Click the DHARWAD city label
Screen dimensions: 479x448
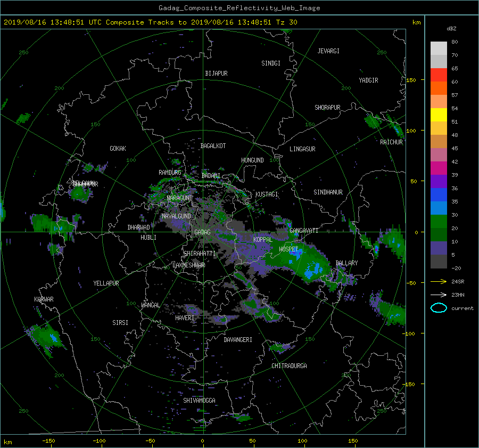pos(139,227)
